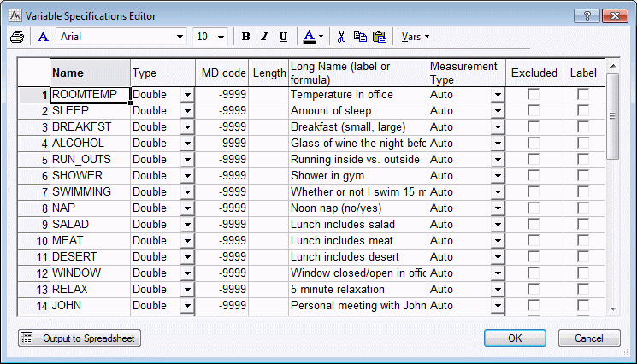This screenshot has width=637, height=364.
Task: Click the Measurement Type column header
Action: click(x=466, y=73)
